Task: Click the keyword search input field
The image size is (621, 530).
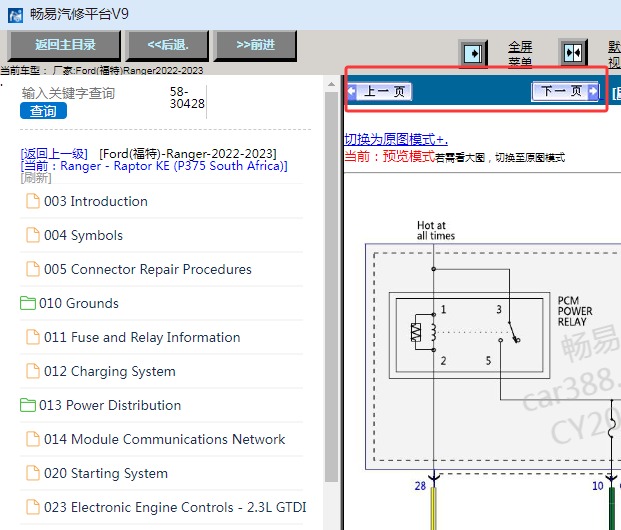Action: click(x=69, y=93)
